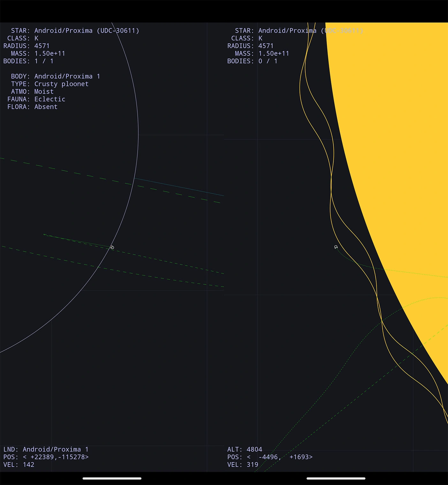Viewport: 448px width, 485px height.
Task: Tap the ATMO: Moist line
Action: [x=32, y=92]
